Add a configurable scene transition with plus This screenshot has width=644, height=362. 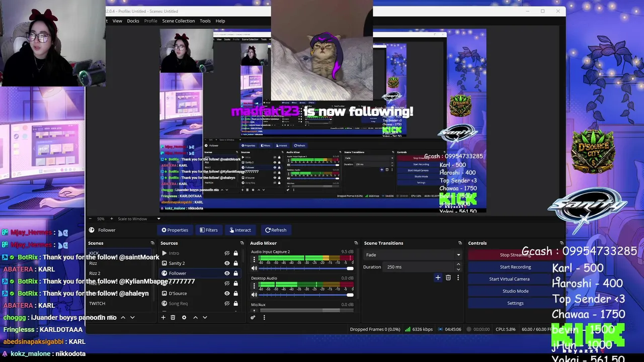coord(438,278)
